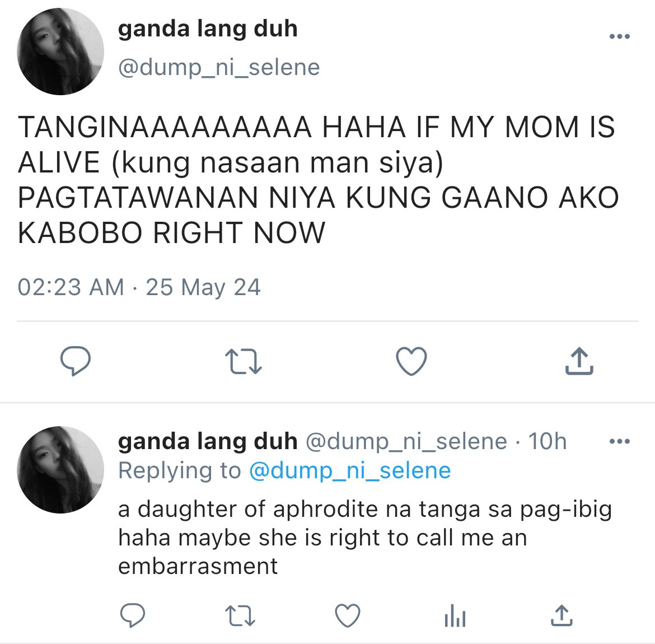Reply to the main tweet
This screenshot has width=655, height=644.
coord(75,361)
